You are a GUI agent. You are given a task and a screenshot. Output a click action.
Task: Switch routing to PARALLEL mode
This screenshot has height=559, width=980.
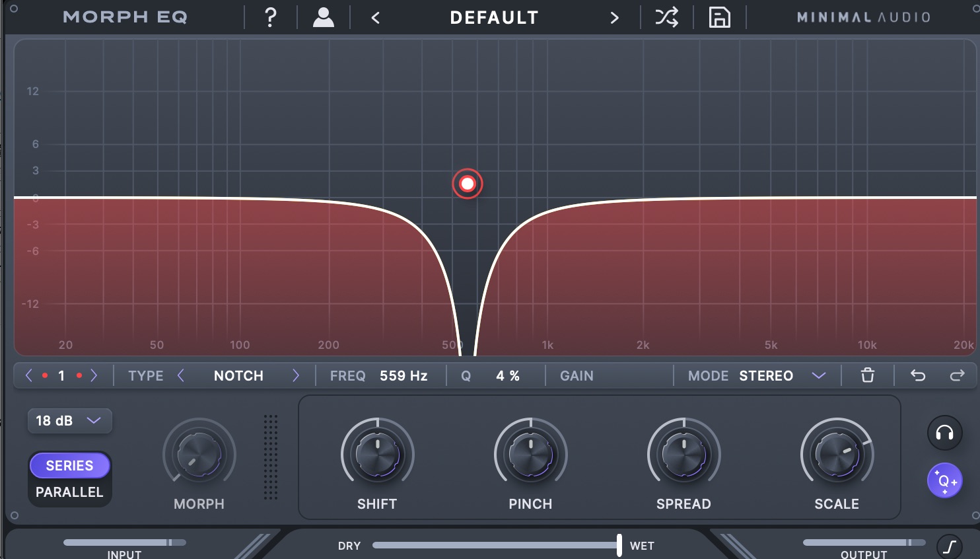(x=69, y=492)
